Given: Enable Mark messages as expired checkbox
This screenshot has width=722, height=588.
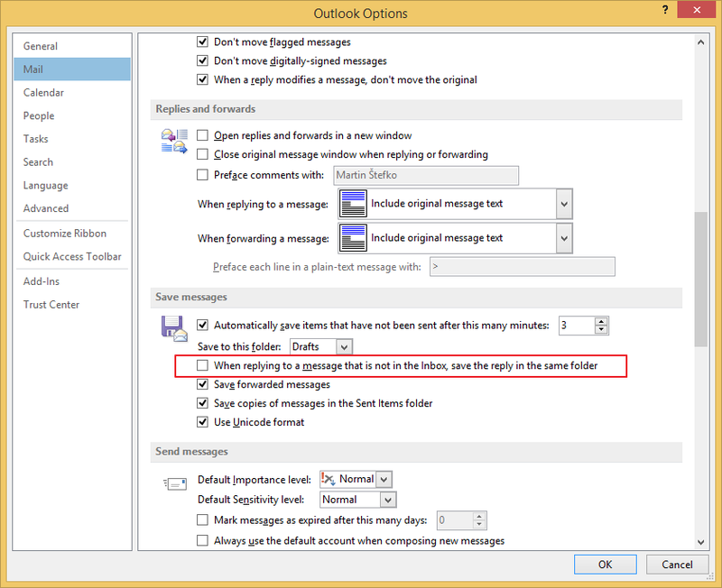Looking at the screenshot, I should click(x=202, y=519).
